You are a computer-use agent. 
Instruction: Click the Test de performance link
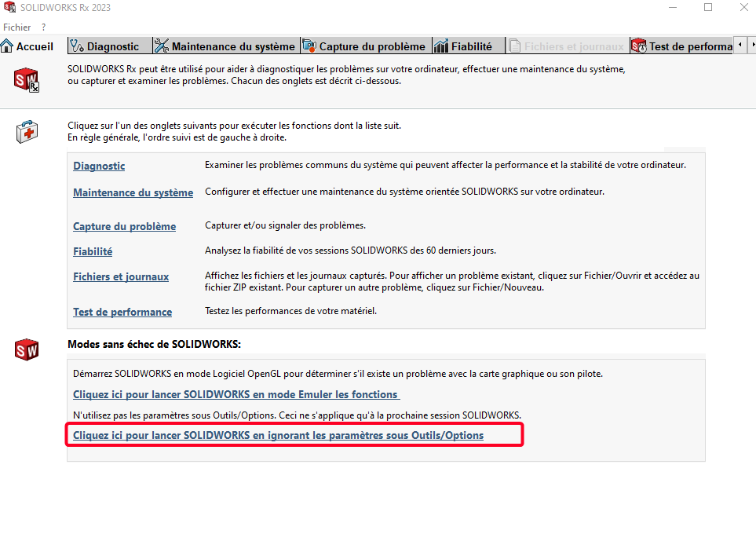122,312
